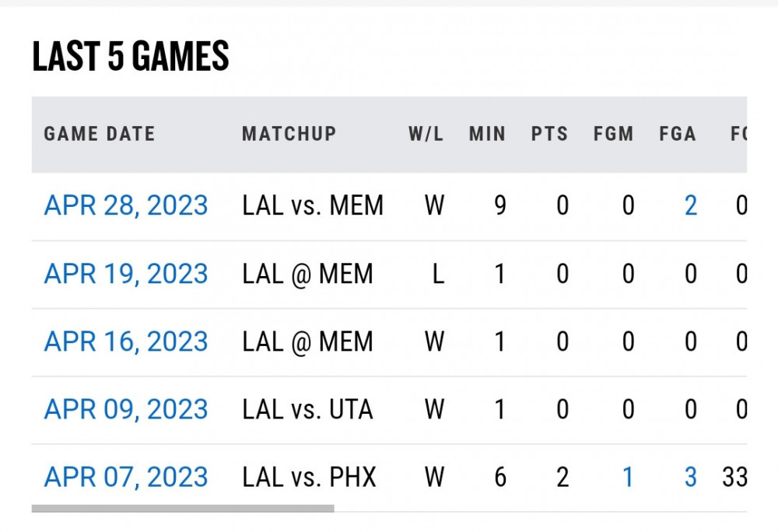The width and height of the screenshot is (778, 532).
Task: Click FGA value 3 for APR 07 game
Action: [690, 477]
